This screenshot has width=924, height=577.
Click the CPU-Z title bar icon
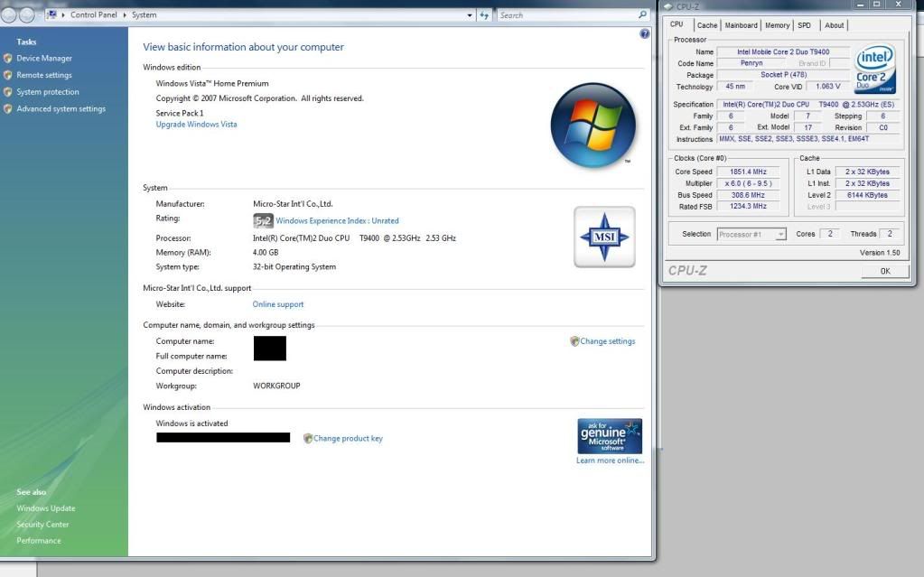668,6
